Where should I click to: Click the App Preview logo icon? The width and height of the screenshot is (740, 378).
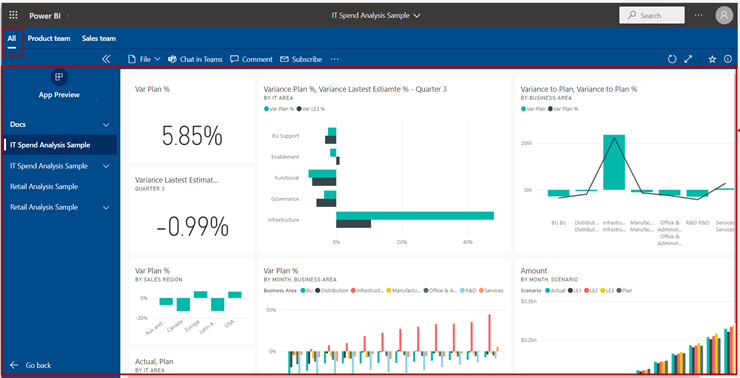pyautogui.click(x=59, y=77)
